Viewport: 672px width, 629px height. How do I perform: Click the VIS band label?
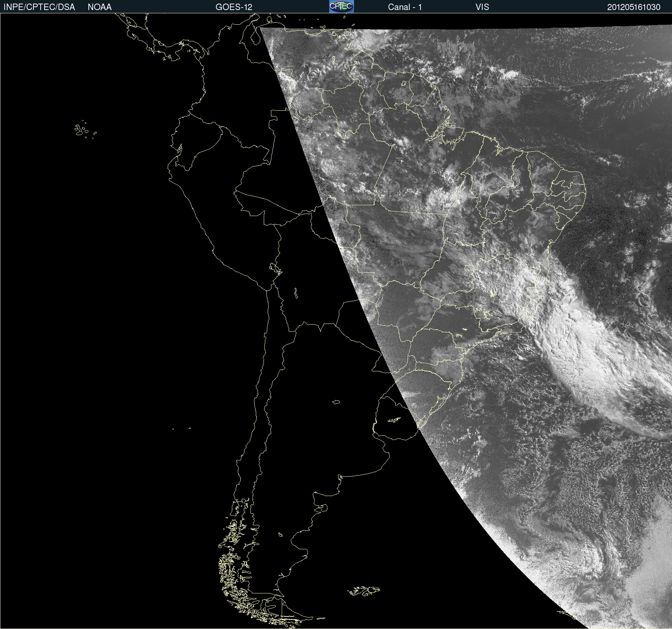pos(482,7)
